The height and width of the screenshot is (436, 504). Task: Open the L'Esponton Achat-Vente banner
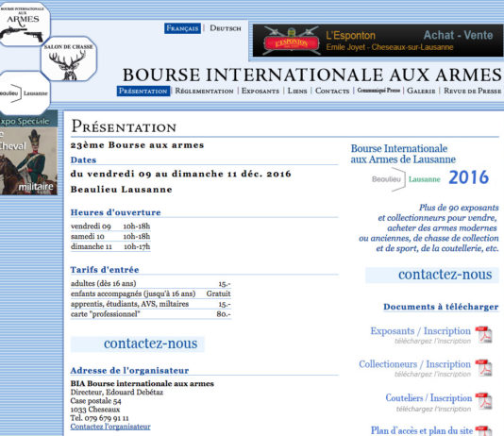[378, 41]
